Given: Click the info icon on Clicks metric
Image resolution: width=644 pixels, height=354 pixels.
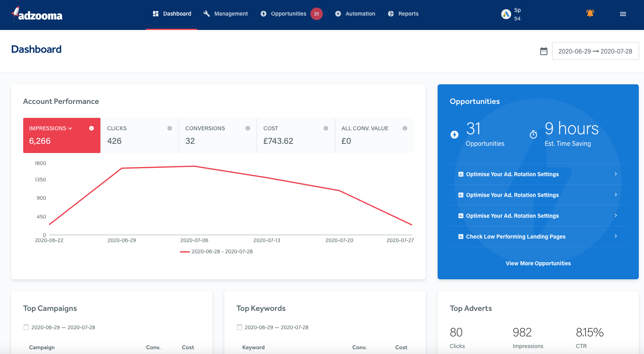Looking at the screenshot, I should click(170, 128).
